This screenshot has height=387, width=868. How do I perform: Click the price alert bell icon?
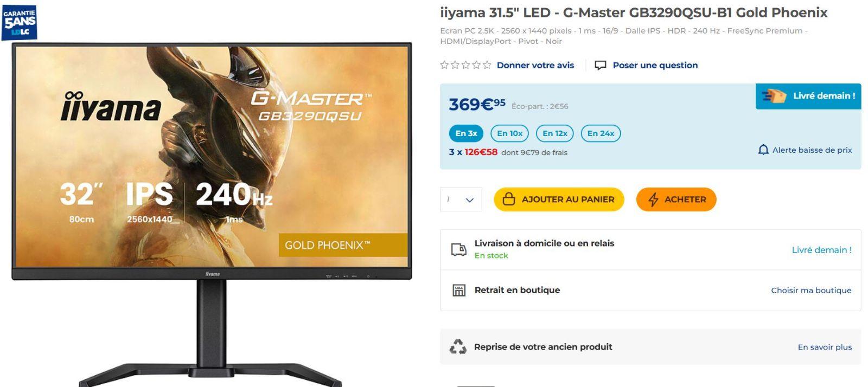[x=763, y=150]
